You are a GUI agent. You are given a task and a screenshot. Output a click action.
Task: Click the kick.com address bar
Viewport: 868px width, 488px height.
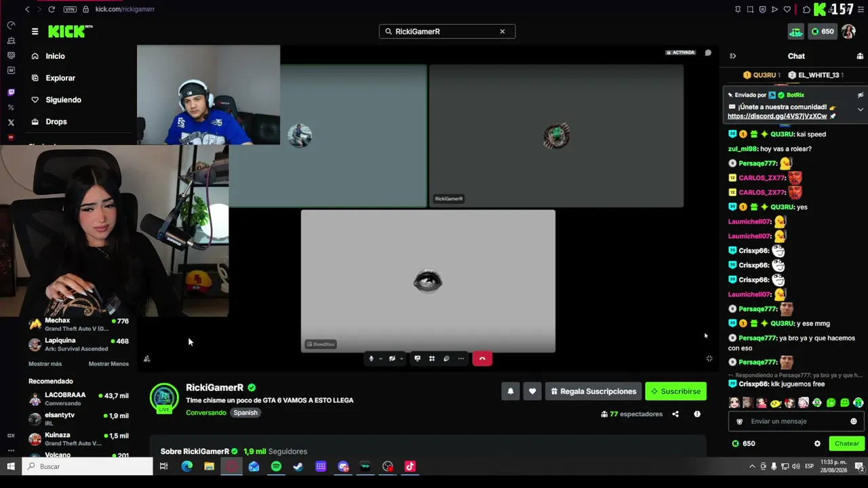[x=125, y=9]
